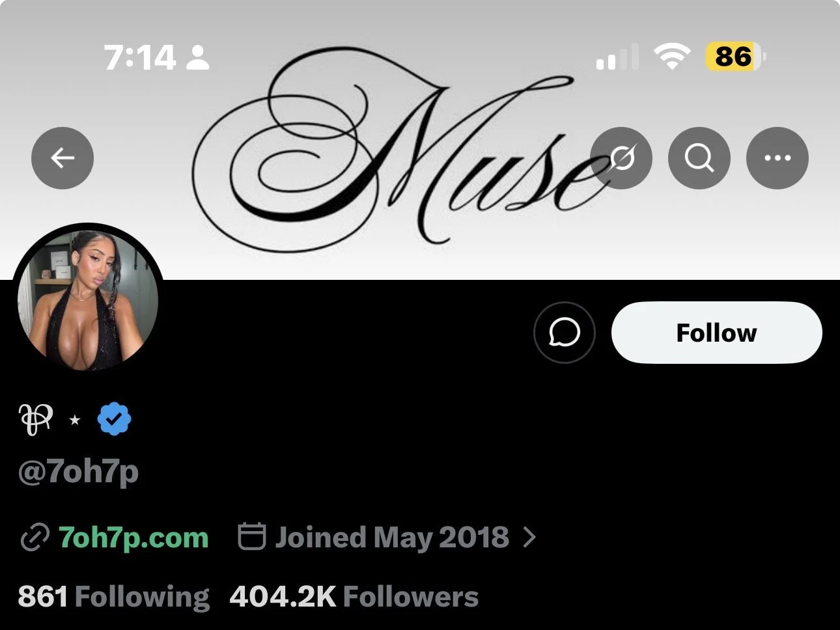Open the 7oh7p.com website link

point(133,538)
